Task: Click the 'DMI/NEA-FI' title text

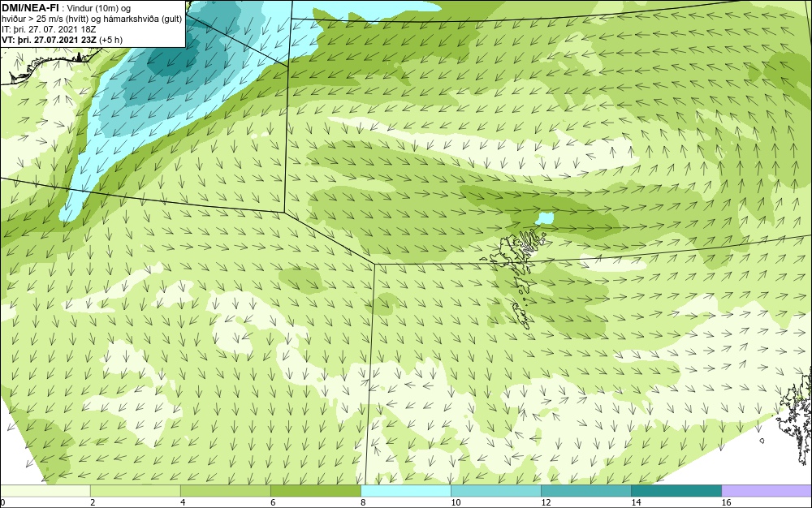Action: [30, 8]
